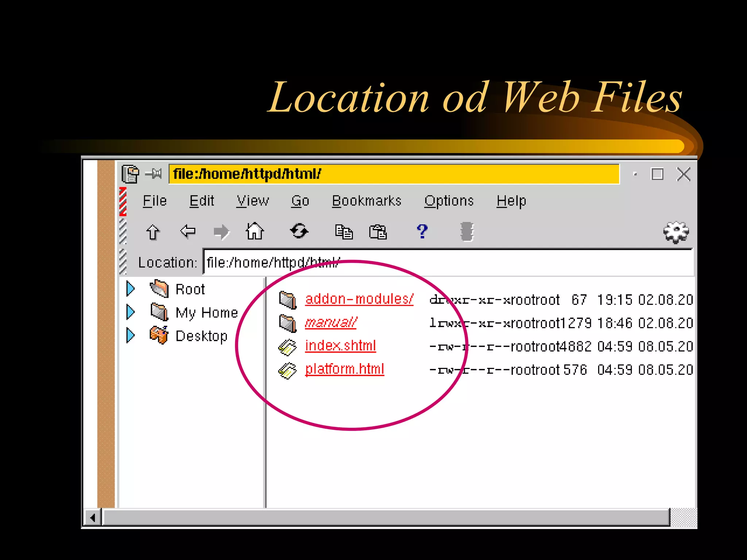Image resolution: width=747 pixels, height=560 pixels.
Task: Open the File menu
Action: pos(155,201)
